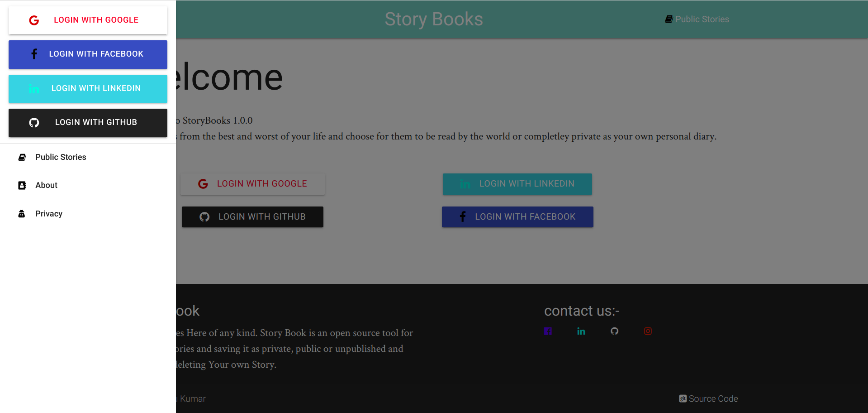Screen dimensions: 868x413
Task: Open Privacy in the side menu
Action: (49, 214)
